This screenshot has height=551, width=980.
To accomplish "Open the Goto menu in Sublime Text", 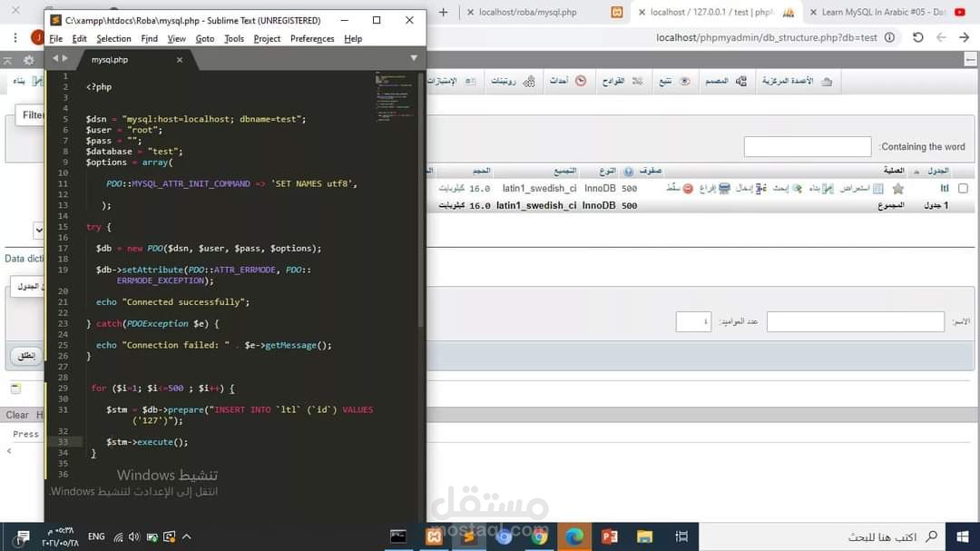I will tap(205, 39).
